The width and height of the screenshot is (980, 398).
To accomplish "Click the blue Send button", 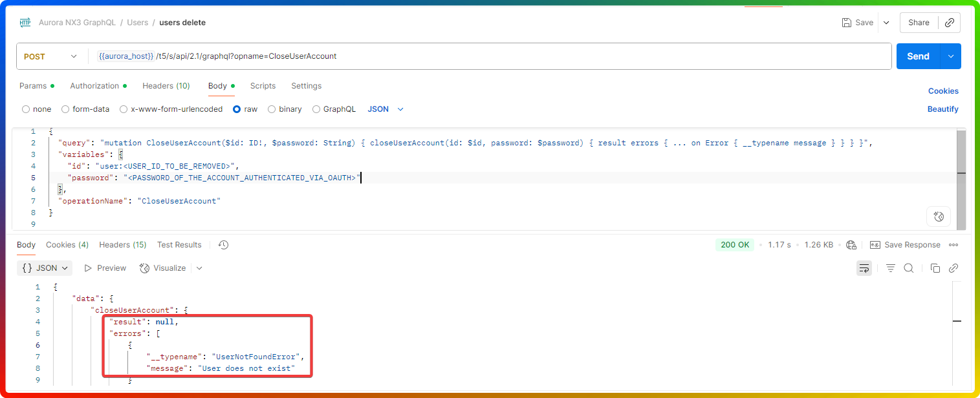I will pyautogui.click(x=918, y=56).
